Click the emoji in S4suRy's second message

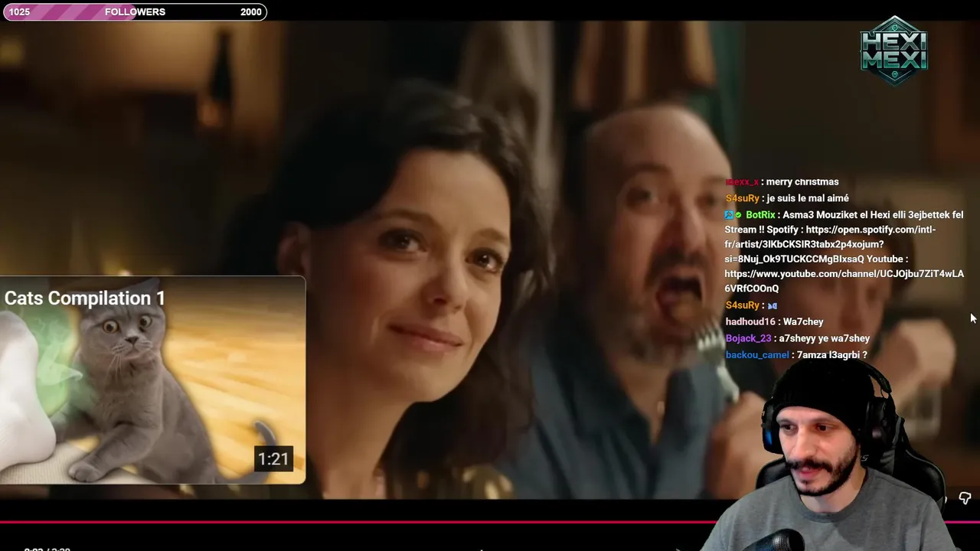click(x=772, y=306)
